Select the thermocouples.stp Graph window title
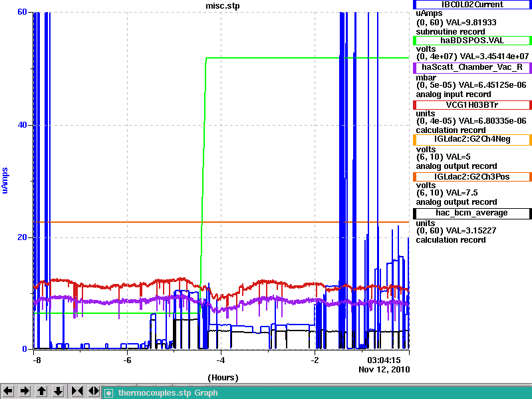The height and width of the screenshot is (399, 532). coord(168,393)
